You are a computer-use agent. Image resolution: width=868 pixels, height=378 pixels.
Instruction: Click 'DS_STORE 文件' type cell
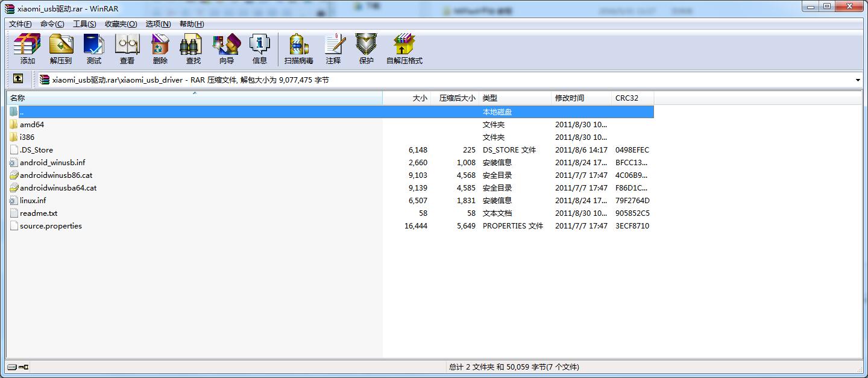(x=509, y=150)
